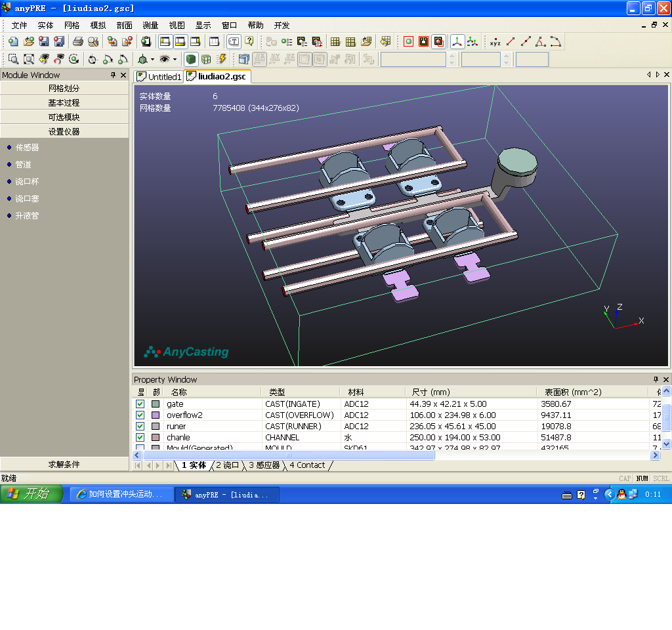Expand the 基本过程 module section
The width and height of the screenshot is (672, 630).
(x=64, y=103)
